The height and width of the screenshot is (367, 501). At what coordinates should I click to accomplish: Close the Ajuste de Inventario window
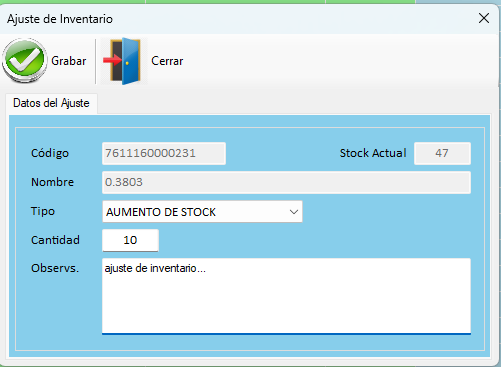pyautogui.click(x=484, y=18)
